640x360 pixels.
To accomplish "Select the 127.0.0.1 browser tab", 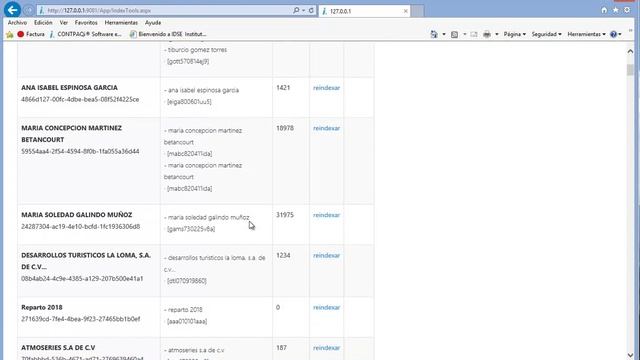I will point(364,11).
